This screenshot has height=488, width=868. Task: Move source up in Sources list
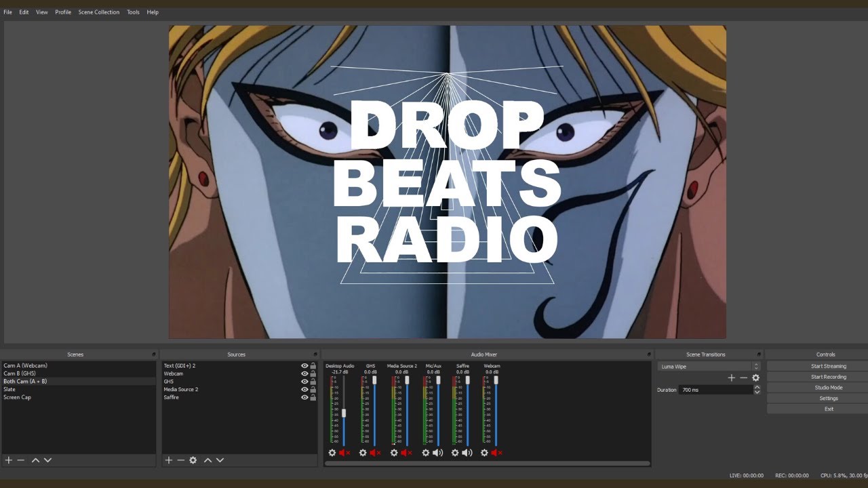pos(208,460)
